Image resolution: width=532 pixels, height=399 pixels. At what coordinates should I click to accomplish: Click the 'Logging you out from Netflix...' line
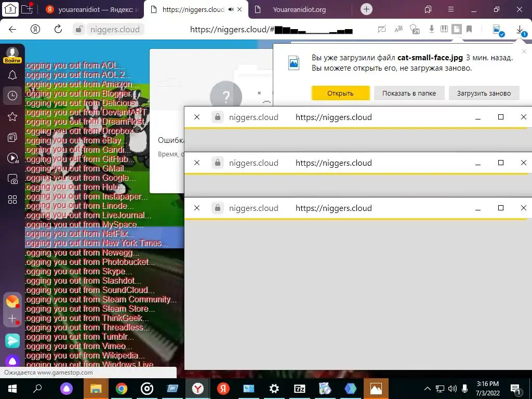pos(79,234)
